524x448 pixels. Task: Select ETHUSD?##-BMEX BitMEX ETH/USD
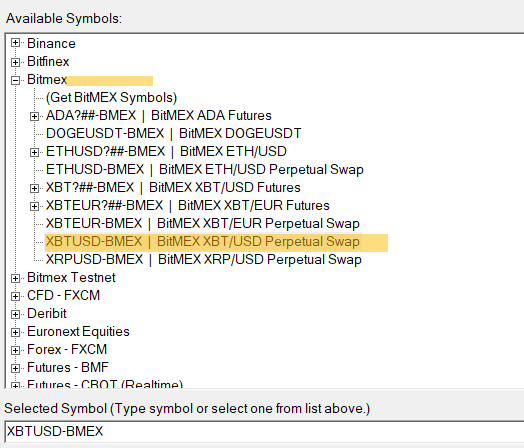click(166, 152)
